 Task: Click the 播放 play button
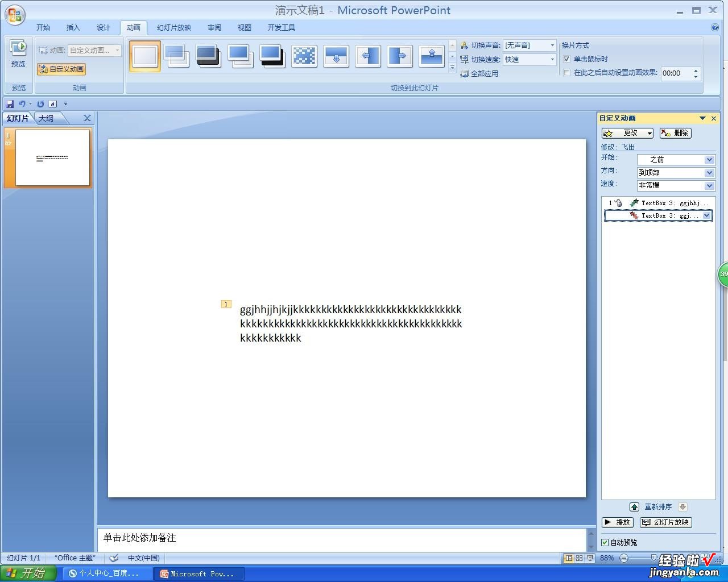click(x=618, y=522)
